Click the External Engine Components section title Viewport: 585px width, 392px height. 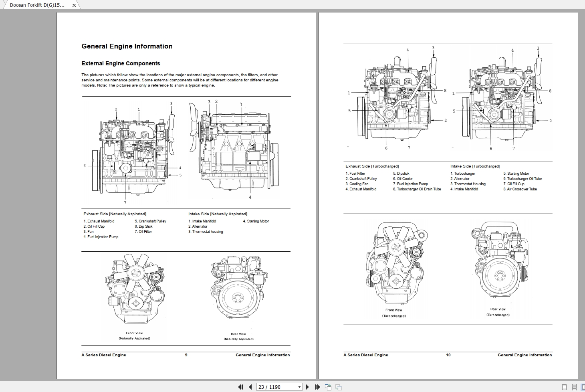120,63
